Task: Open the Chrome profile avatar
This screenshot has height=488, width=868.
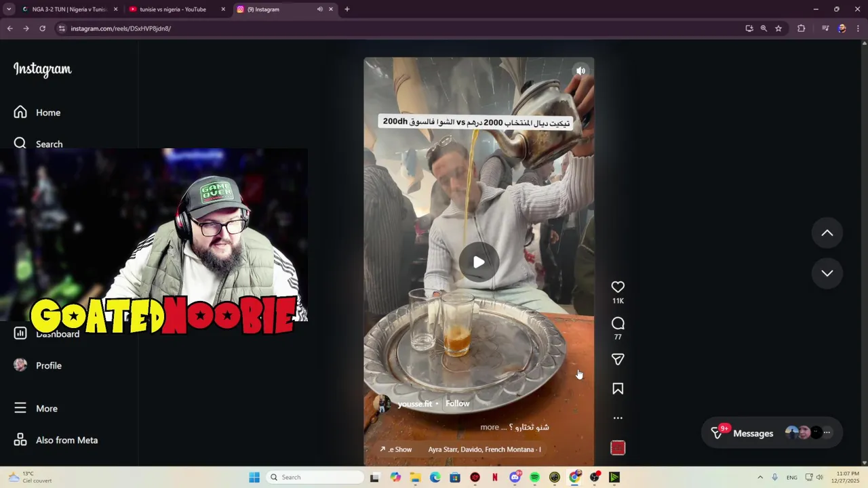Action: pos(842,28)
